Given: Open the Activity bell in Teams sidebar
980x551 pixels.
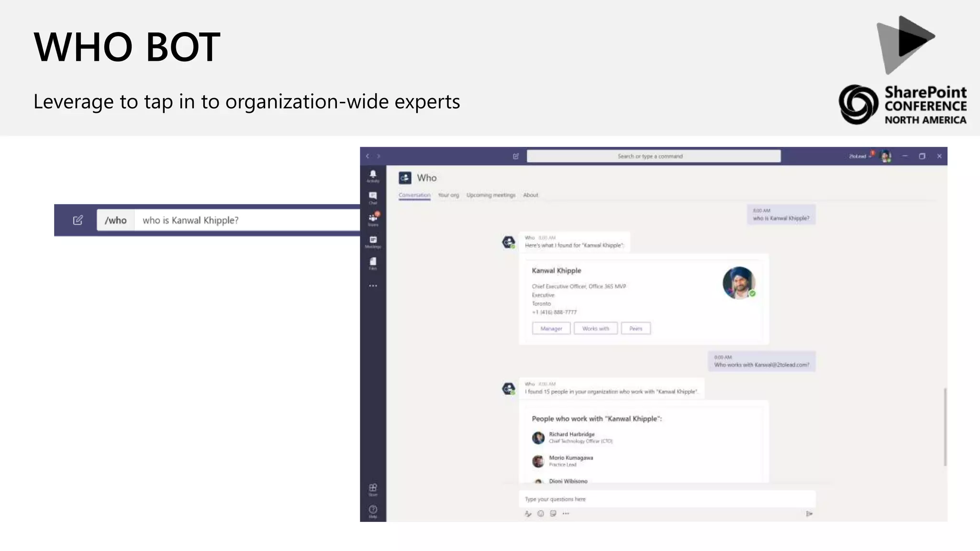Looking at the screenshot, I should click(x=373, y=176).
